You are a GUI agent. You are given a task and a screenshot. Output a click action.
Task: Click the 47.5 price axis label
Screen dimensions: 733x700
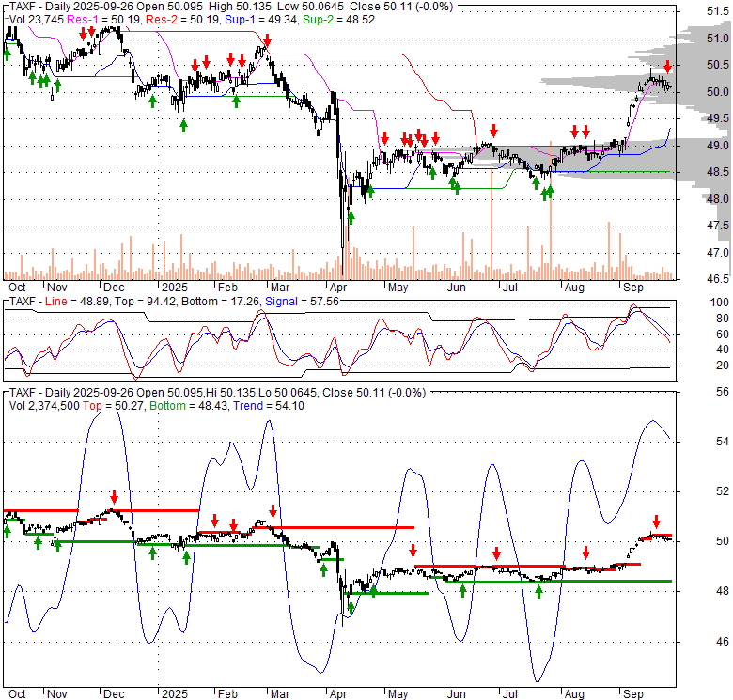[x=718, y=226]
